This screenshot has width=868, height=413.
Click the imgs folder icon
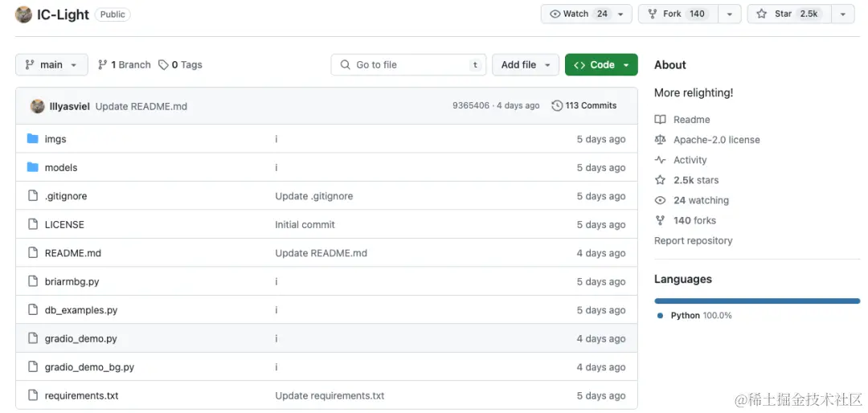[33, 138]
